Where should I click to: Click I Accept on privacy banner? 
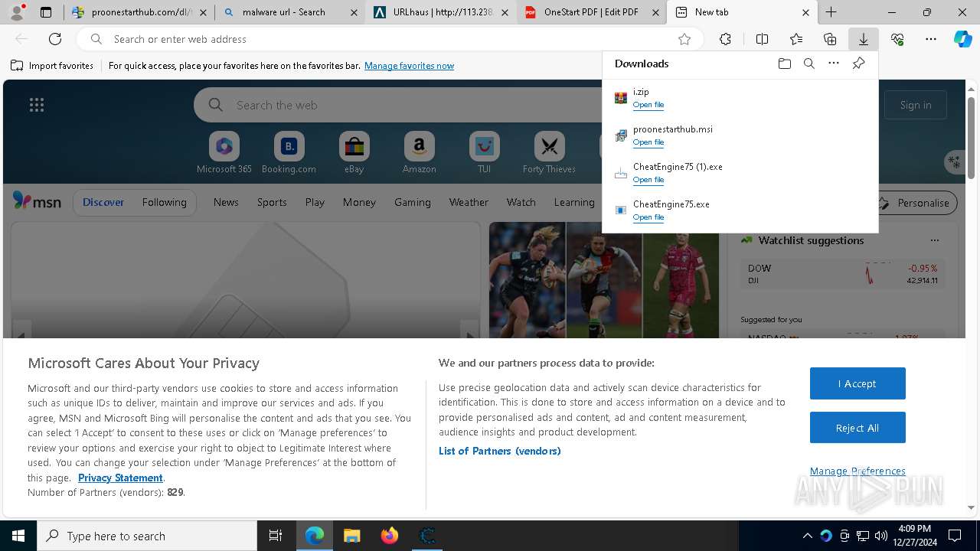857,383
